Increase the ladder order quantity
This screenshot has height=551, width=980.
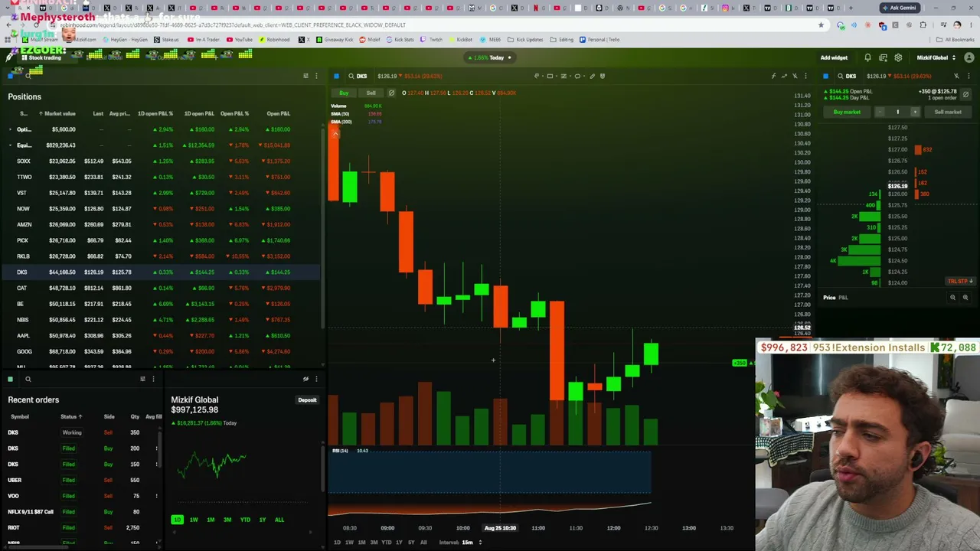(914, 112)
